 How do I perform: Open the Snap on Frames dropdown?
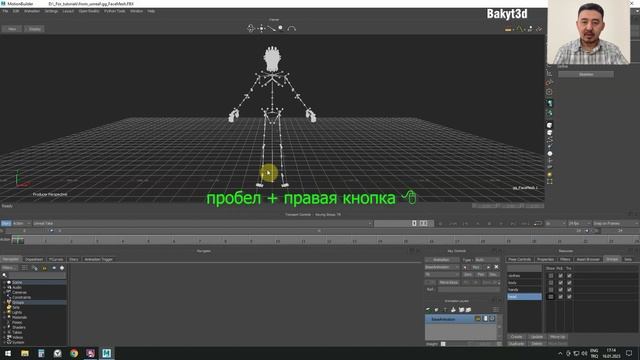pos(615,223)
